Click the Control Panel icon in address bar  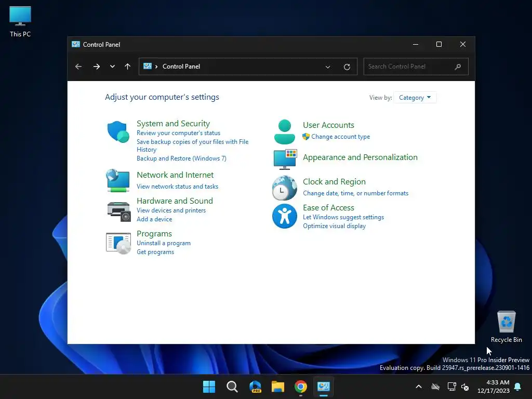(147, 66)
